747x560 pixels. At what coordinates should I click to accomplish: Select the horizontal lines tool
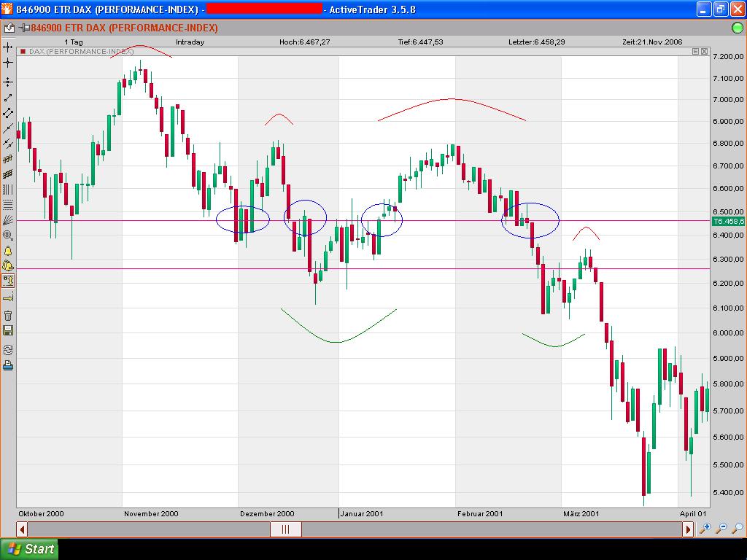tap(7, 205)
